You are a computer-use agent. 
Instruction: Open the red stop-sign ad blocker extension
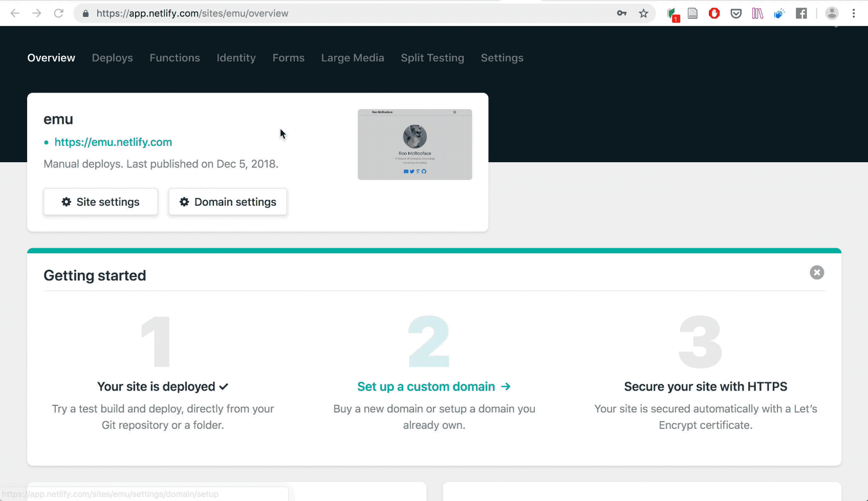point(714,13)
